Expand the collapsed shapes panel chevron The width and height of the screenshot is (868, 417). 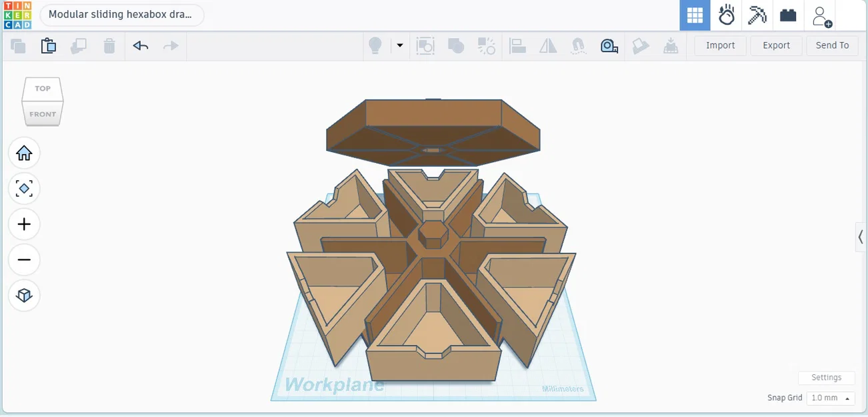[x=861, y=237]
